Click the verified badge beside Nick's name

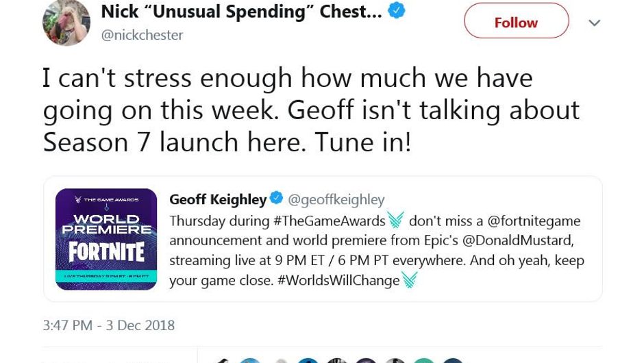point(397,12)
